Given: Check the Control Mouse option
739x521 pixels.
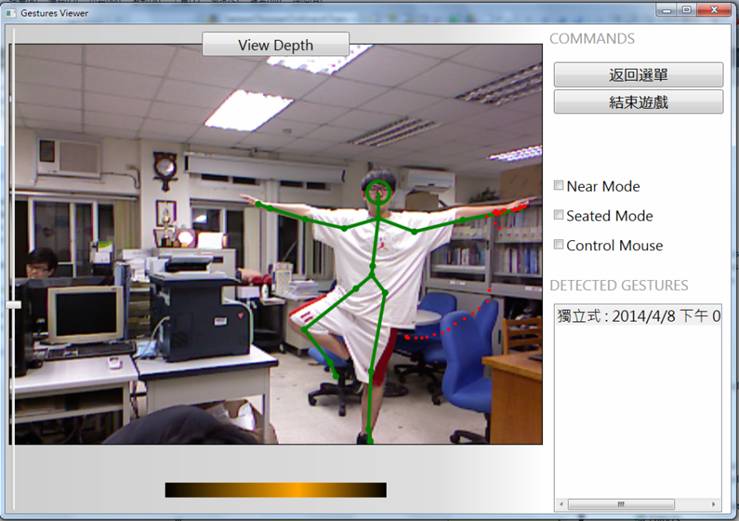Looking at the screenshot, I should [559, 245].
